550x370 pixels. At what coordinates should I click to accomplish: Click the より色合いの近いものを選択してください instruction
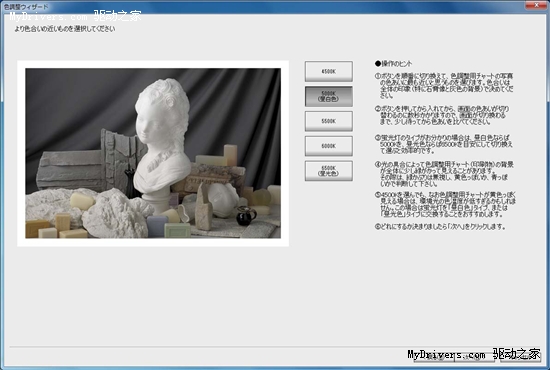pos(65,29)
